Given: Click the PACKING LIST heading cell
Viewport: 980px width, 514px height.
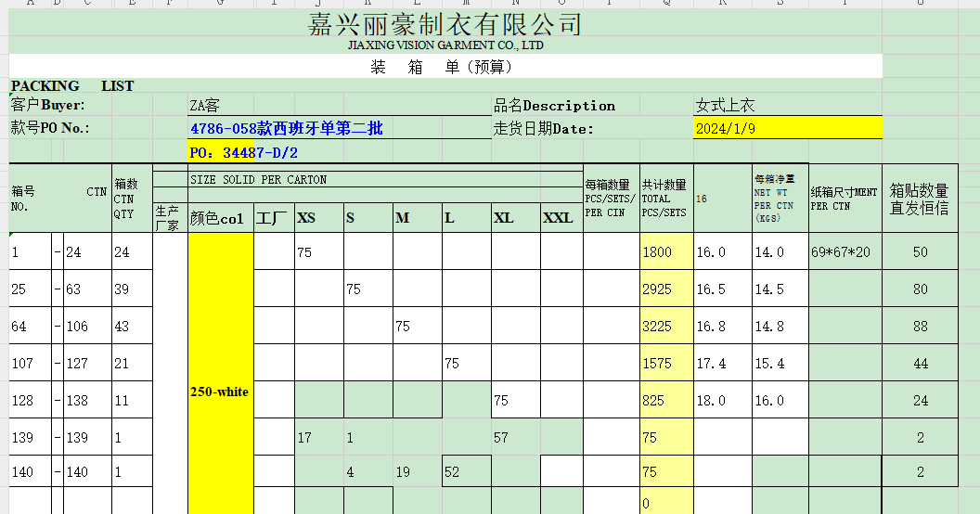Looking at the screenshot, I should [x=72, y=86].
